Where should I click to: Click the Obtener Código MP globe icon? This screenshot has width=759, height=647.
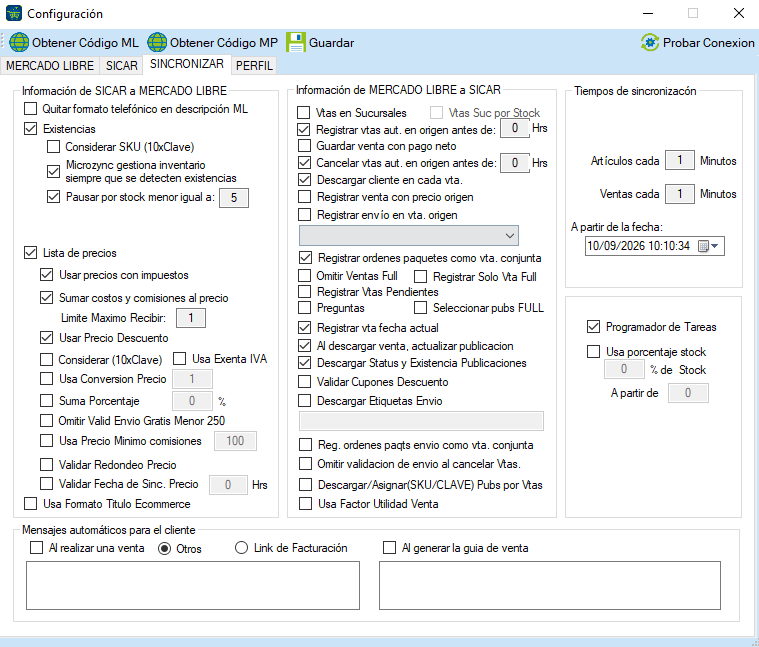[157, 43]
